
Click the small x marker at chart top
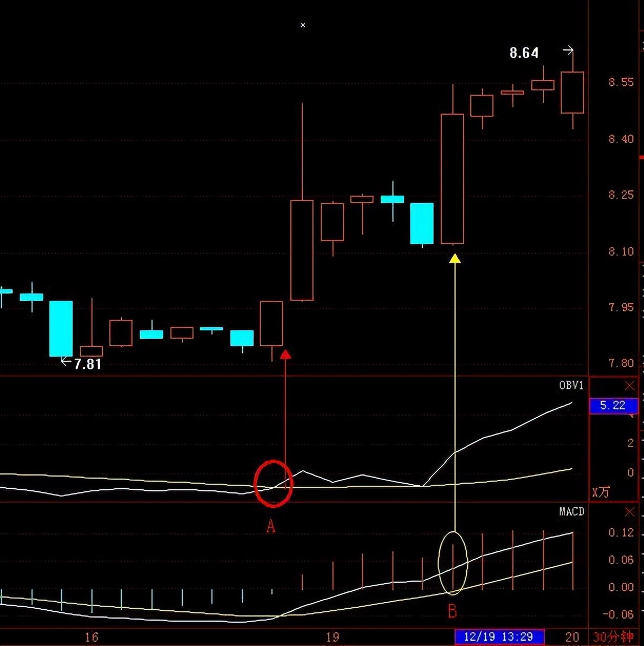(303, 25)
